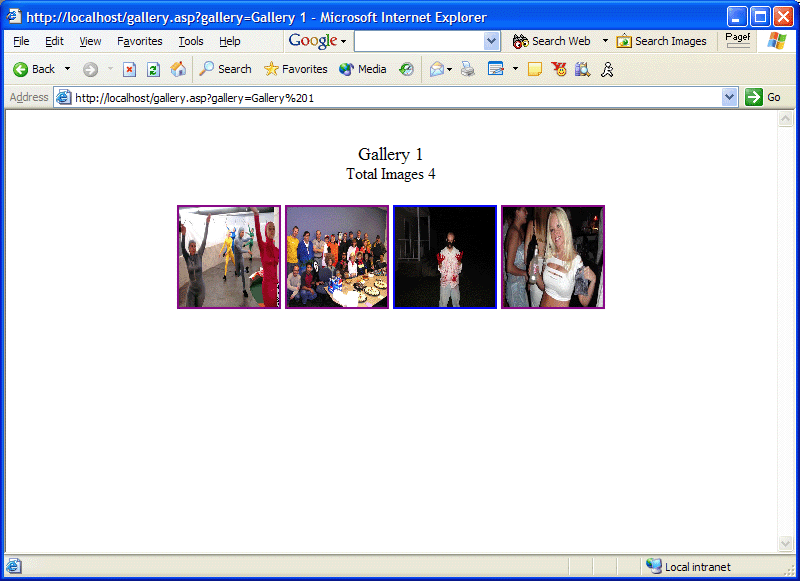Viewport: 800px width, 581px height.
Task: Refresh the page with the Refresh icon
Action: coord(153,69)
